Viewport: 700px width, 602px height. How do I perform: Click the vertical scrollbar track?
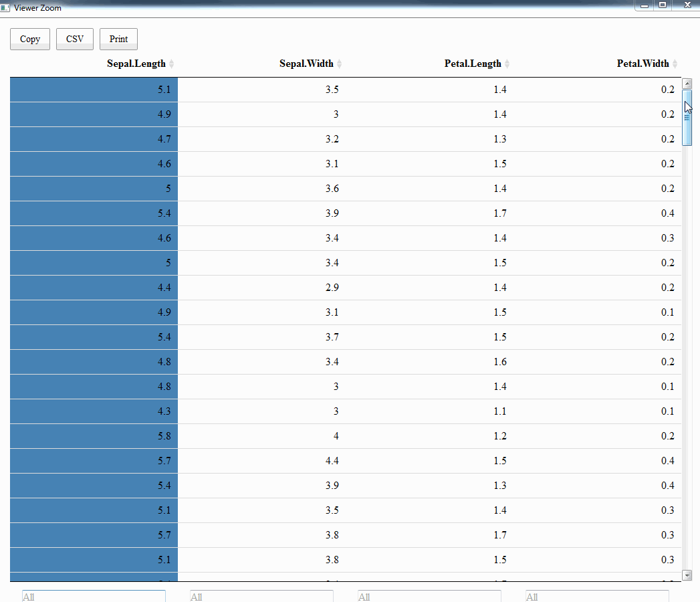click(687, 334)
